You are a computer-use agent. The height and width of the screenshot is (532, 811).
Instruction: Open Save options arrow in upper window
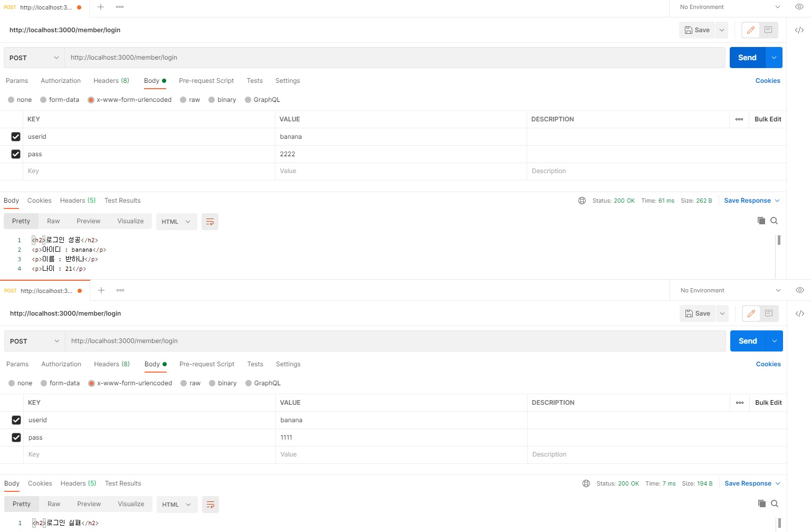click(722, 30)
